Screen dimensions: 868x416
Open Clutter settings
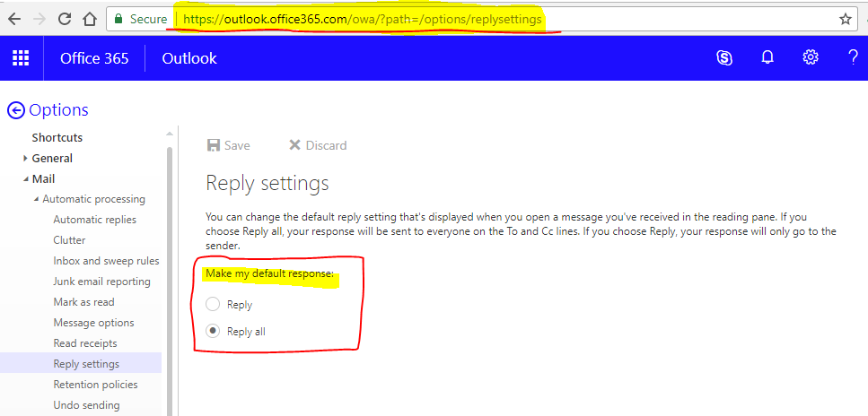point(69,240)
